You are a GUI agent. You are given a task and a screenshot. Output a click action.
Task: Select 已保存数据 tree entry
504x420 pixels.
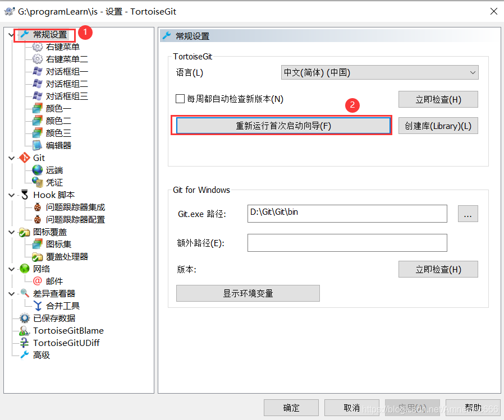coord(54,318)
